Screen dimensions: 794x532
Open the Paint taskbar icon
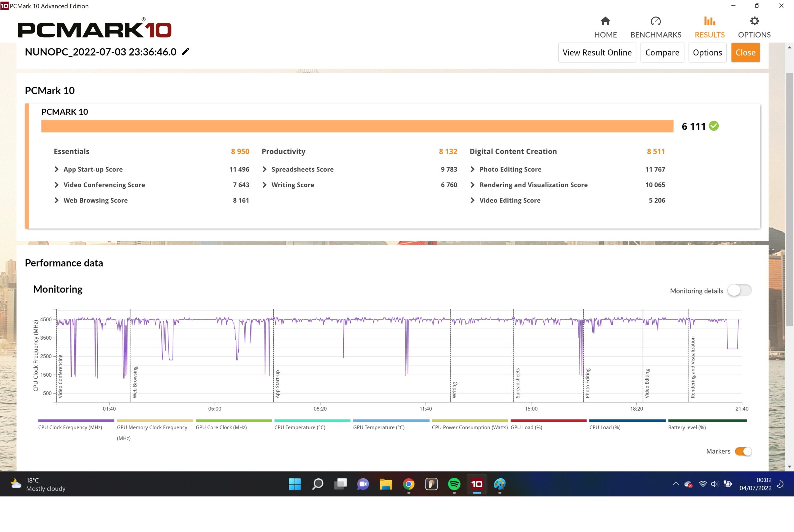[x=500, y=484]
